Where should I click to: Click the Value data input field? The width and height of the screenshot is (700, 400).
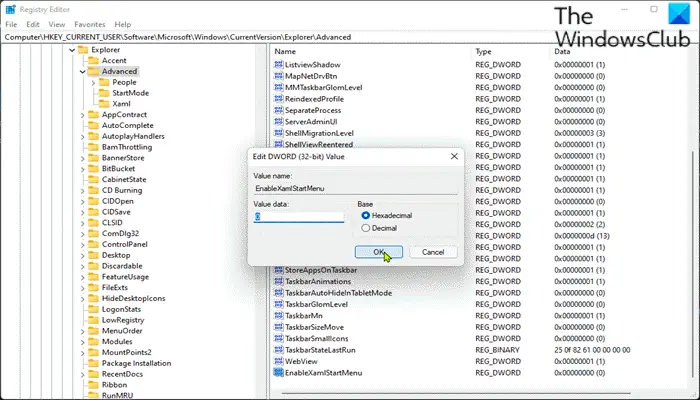click(299, 217)
